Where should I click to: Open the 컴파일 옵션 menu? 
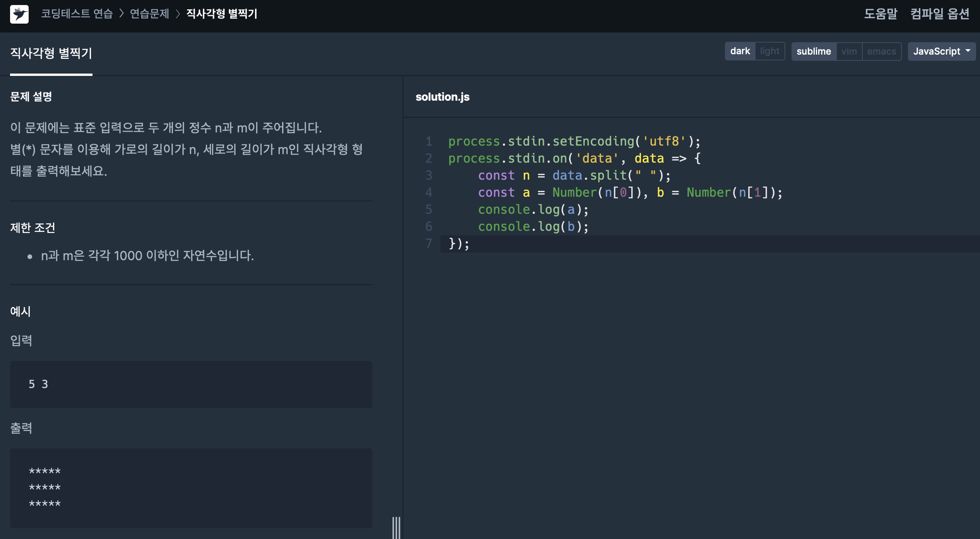[x=940, y=14]
